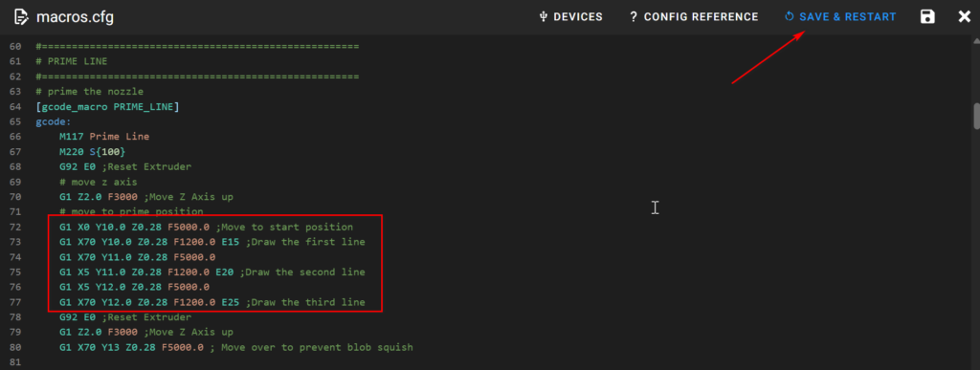Click the file icon beside macros.cfg
The height and width of the screenshot is (370, 980).
(21, 17)
